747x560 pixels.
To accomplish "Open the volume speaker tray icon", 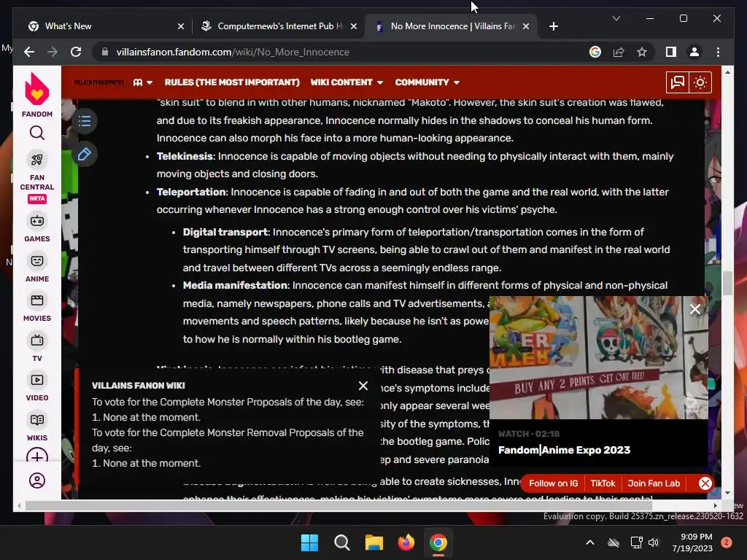I will (654, 542).
